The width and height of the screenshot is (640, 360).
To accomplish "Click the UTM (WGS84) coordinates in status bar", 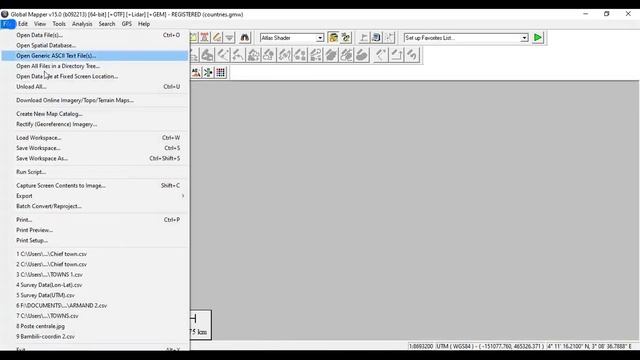I will pos(490,346).
